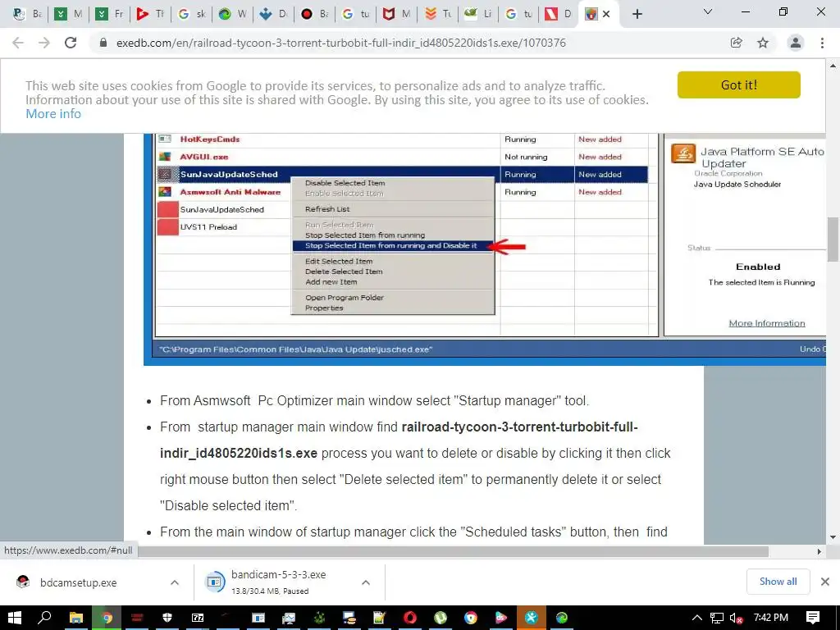
Task: Switch to the orange layered icon 'Tu' tab
Action: [x=438, y=14]
